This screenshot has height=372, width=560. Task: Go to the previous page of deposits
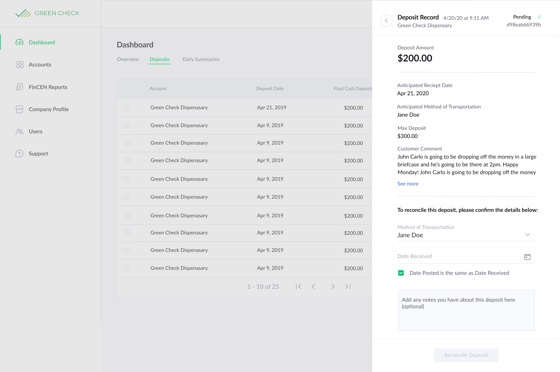(313, 286)
